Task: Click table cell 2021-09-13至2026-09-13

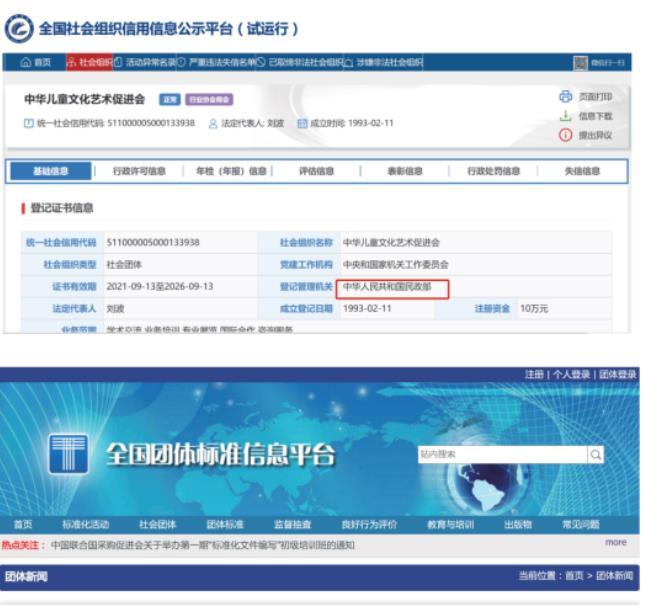Action: [160, 286]
